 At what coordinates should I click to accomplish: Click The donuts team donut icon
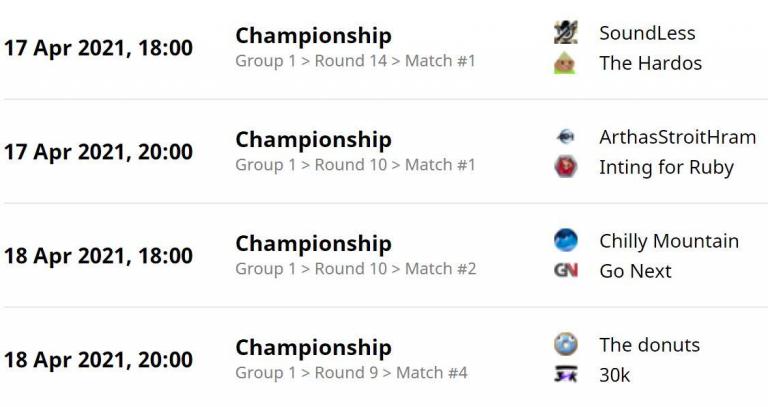[x=566, y=344]
